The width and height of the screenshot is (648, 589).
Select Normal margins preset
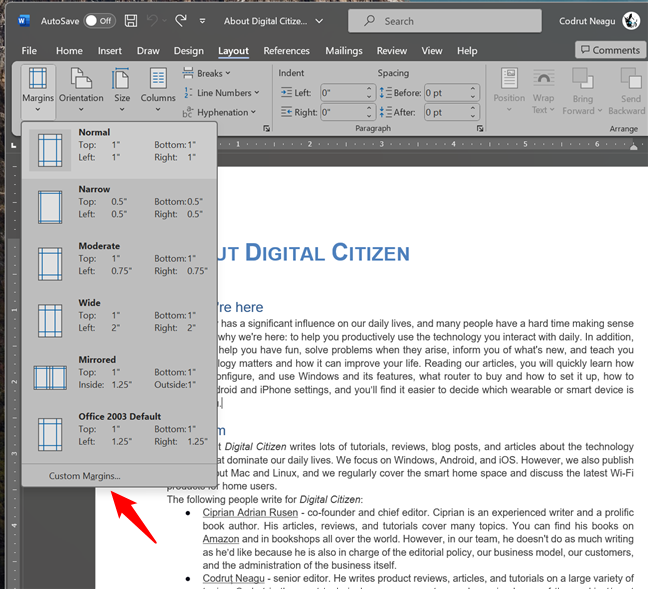119,150
